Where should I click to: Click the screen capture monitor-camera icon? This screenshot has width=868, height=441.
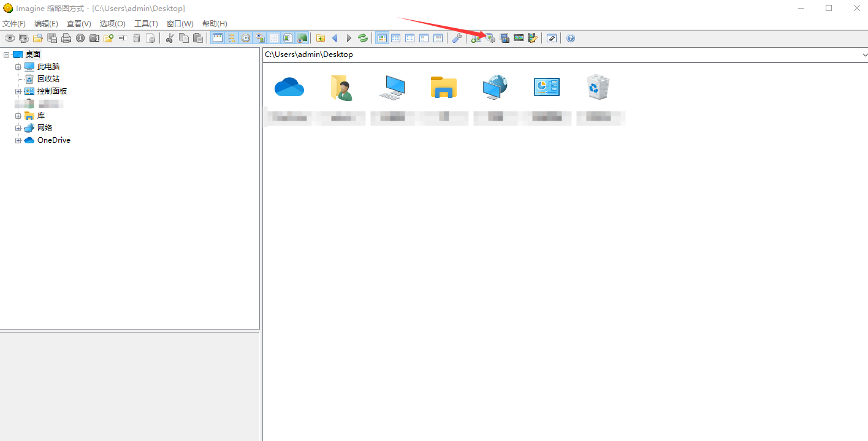(x=504, y=38)
